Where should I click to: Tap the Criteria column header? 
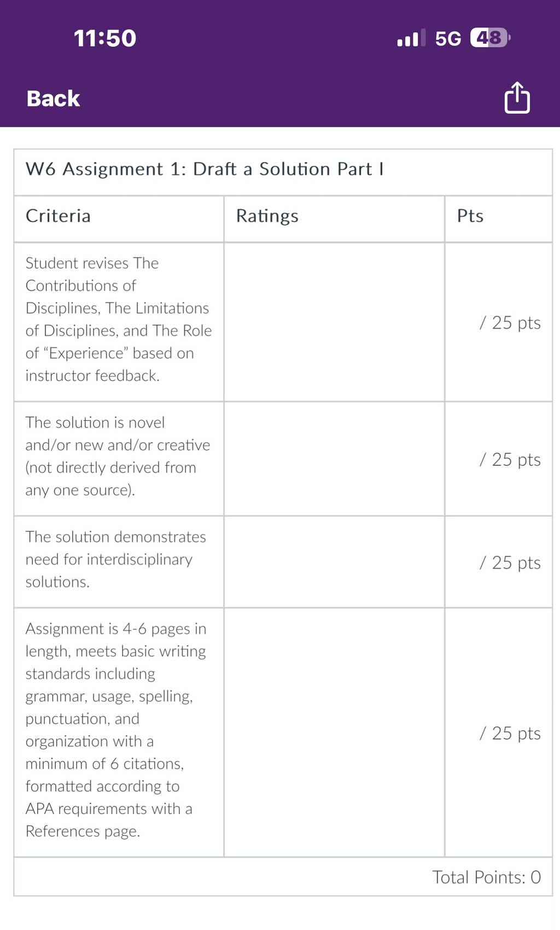[x=58, y=216]
